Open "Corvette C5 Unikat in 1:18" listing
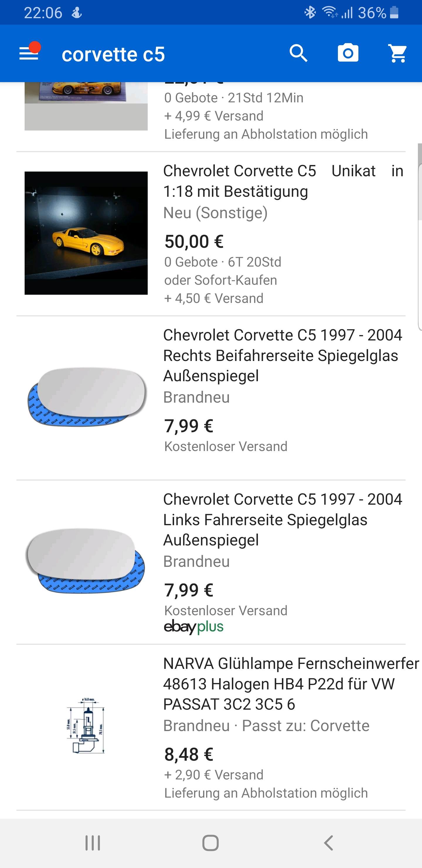 283,181
